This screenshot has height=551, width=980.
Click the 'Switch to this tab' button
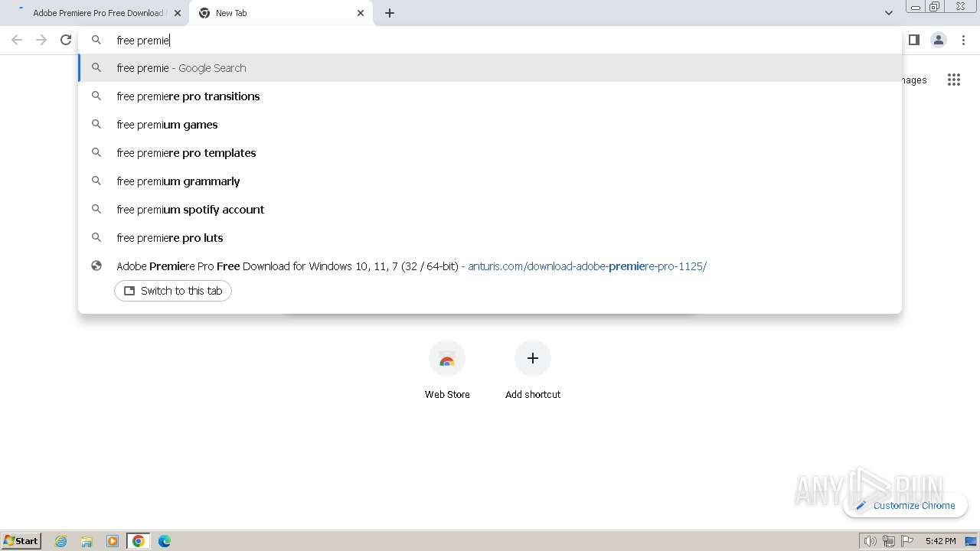(x=173, y=291)
